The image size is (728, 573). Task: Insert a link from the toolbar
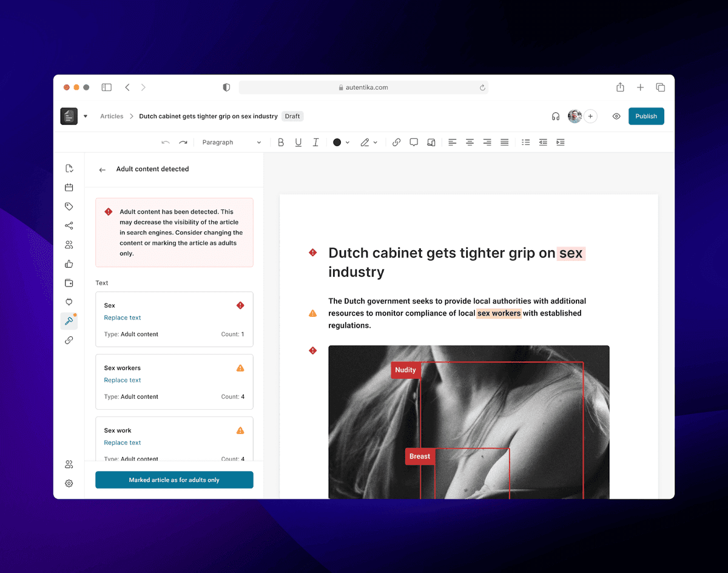click(x=396, y=142)
